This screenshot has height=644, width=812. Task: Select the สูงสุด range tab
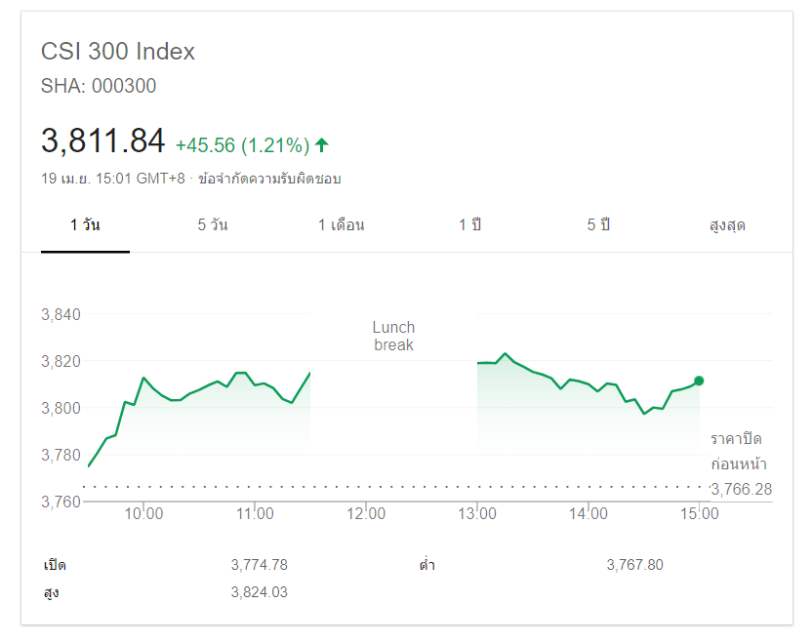coord(727,225)
